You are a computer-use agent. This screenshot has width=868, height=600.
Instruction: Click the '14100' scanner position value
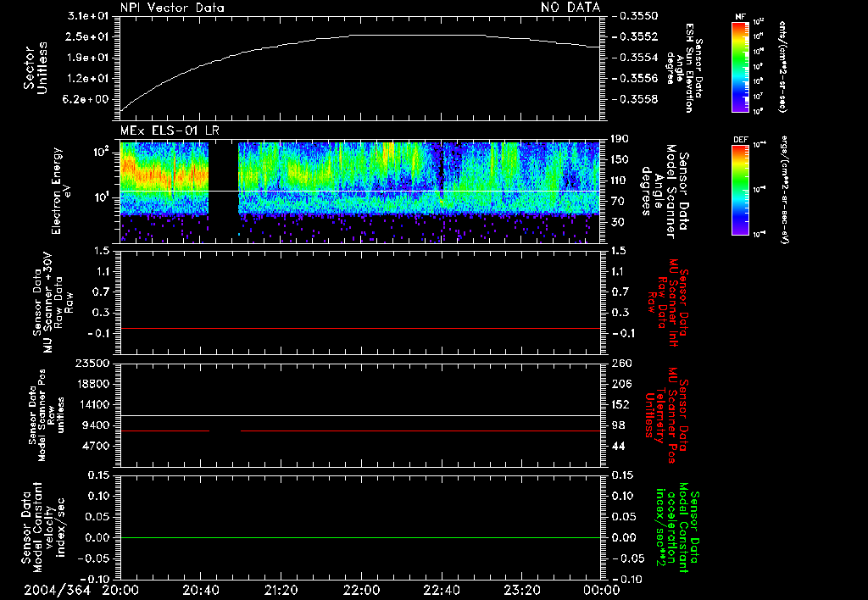(x=92, y=404)
